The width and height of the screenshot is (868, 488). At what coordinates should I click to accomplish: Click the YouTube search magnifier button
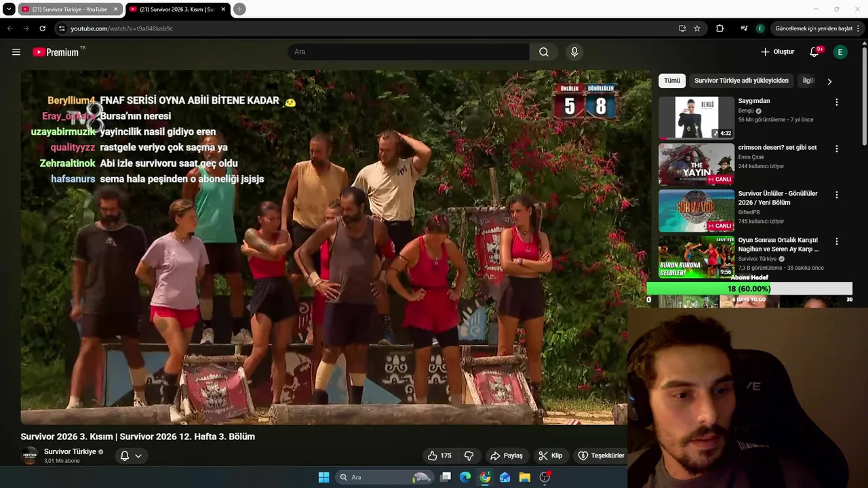tap(544, 52)
